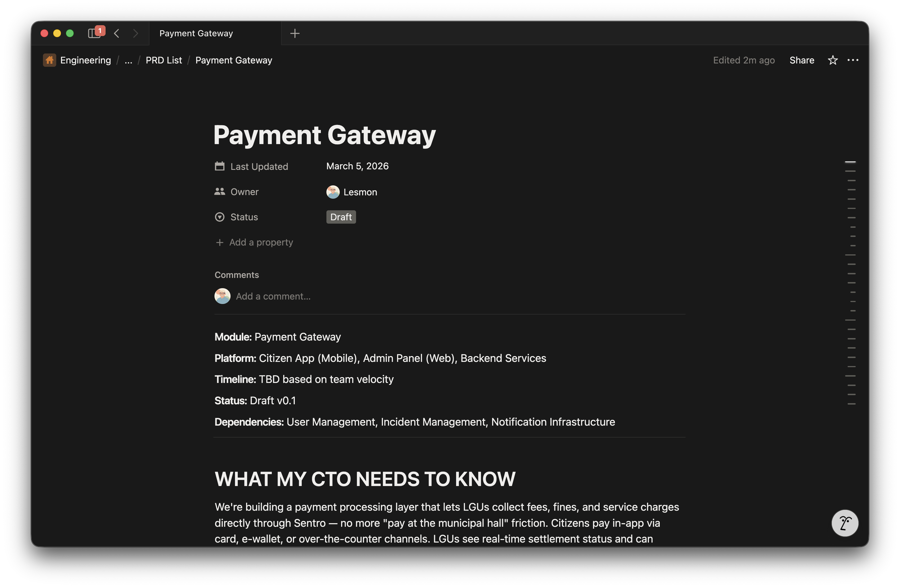Click the Add a comment field
The image size is (900, 588).
pyautogui.click(x=273, y=296)
